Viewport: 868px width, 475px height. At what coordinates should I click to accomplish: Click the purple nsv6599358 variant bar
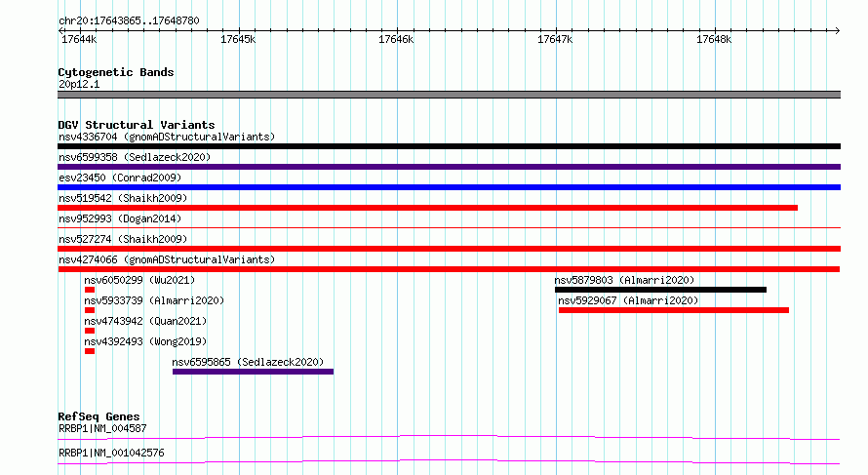click(x=449, y=167)
